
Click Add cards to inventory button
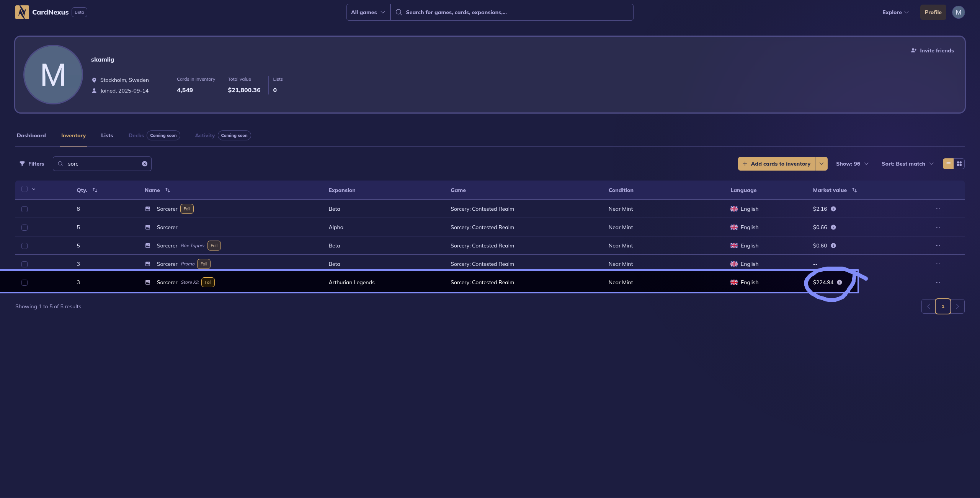tap(776, 164)
